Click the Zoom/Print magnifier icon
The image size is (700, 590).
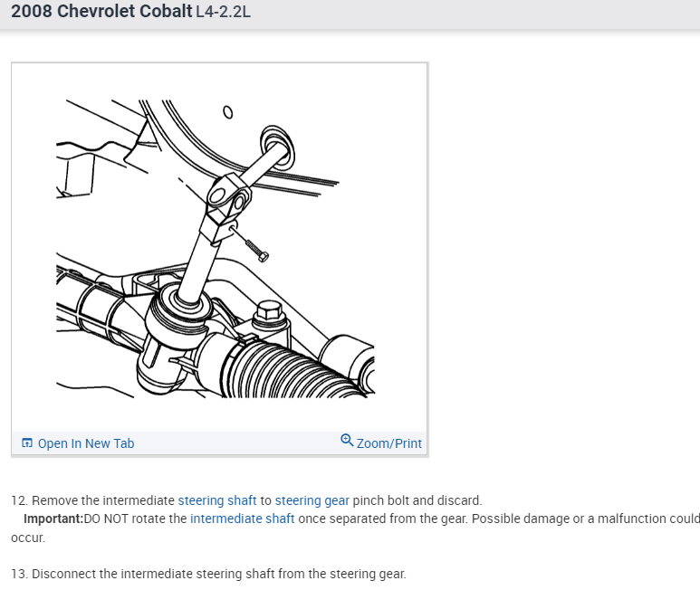(x=347, y=440)
